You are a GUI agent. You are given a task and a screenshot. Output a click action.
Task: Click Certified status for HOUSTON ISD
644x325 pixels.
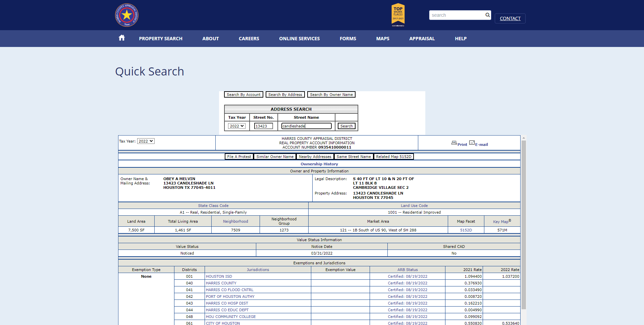point(408,276)
